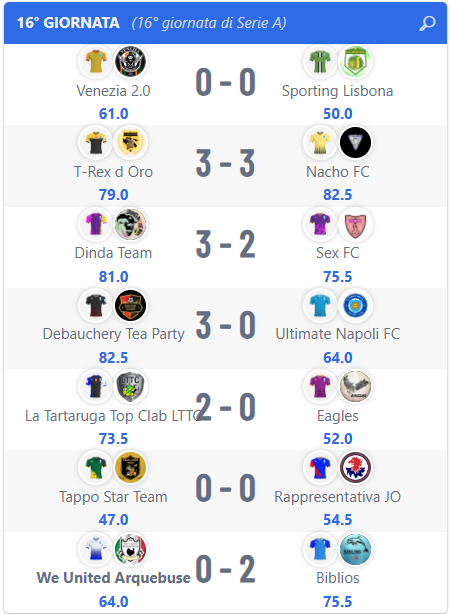Open the 3 - 3 match score

tap(226, 163)
